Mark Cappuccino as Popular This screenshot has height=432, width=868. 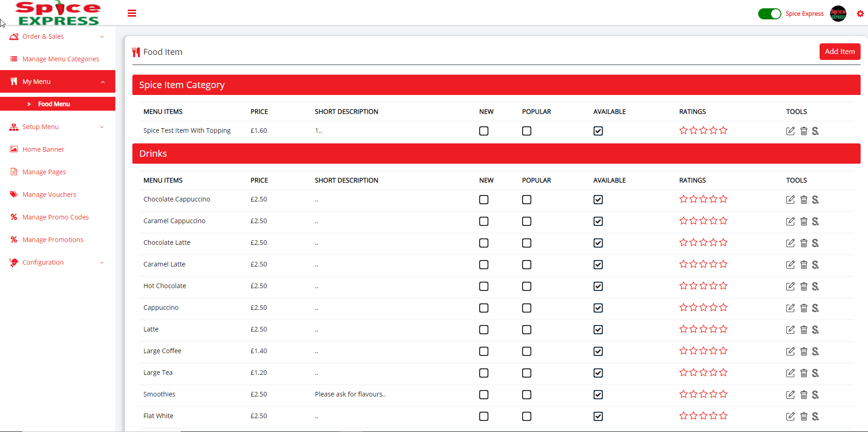pos(526,308)
